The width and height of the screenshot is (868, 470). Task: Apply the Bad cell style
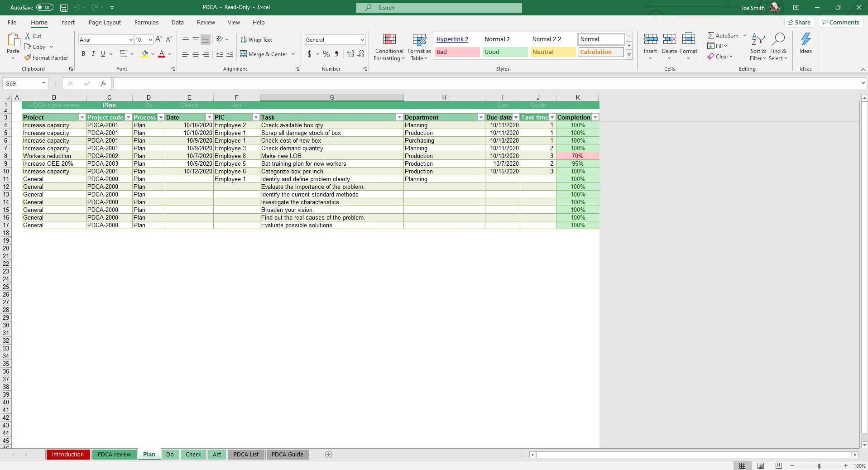pos(457,52)
